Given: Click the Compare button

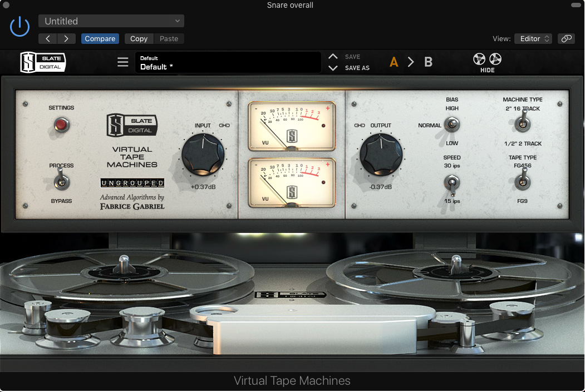Looking at the screenshot, I should point(100,38).
